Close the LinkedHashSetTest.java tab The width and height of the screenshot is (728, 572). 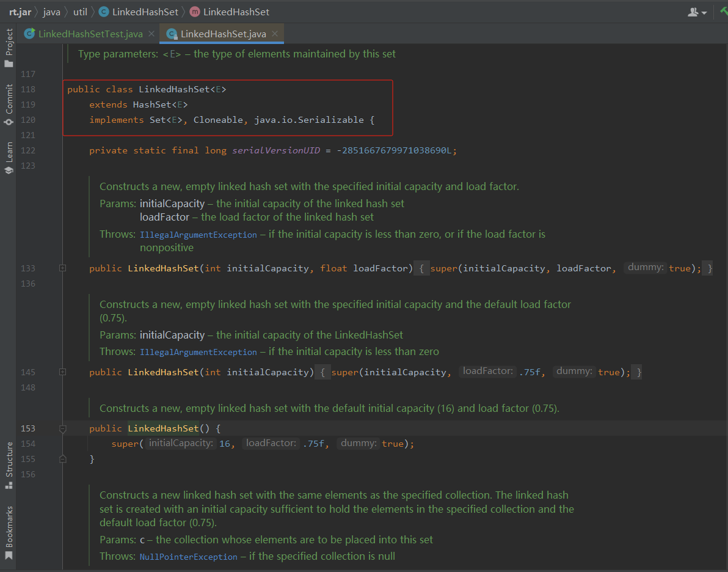(151, 34)
